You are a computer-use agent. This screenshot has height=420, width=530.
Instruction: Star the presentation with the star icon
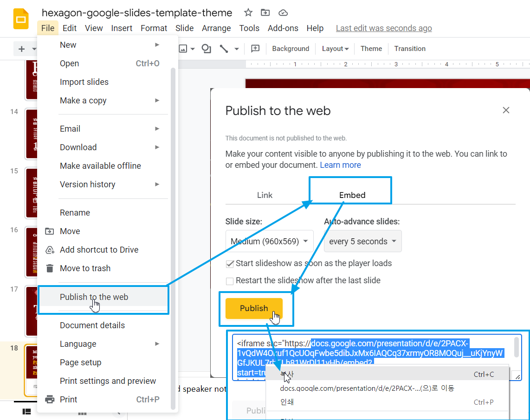click(248, 13)
